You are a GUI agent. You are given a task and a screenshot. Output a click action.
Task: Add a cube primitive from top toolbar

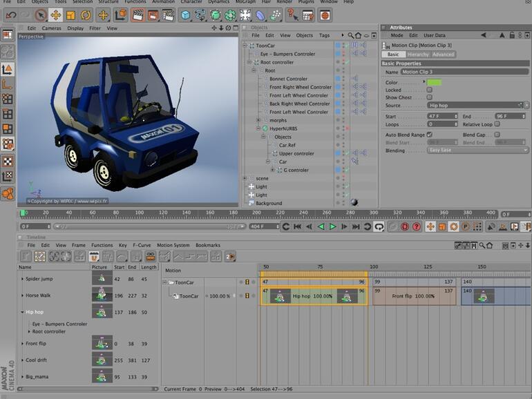pyautogui.click(x=186, y=14)
